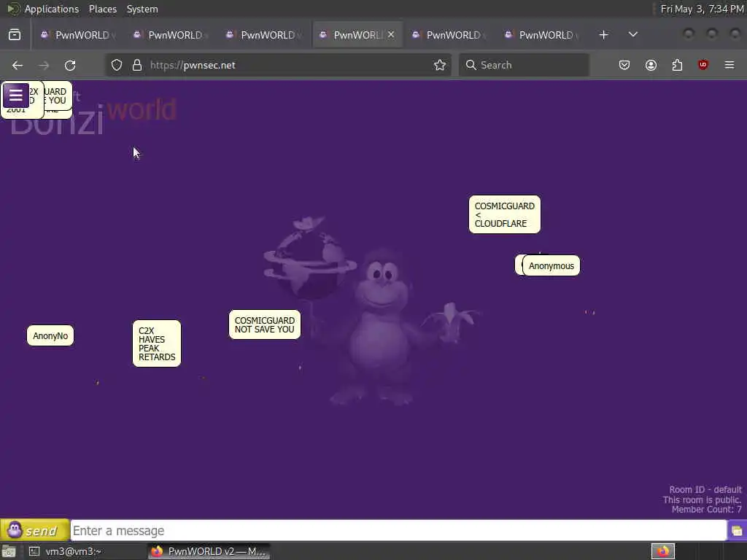
Task: Click the Anonymous name bubble
Action: click(x=551, y=265)
